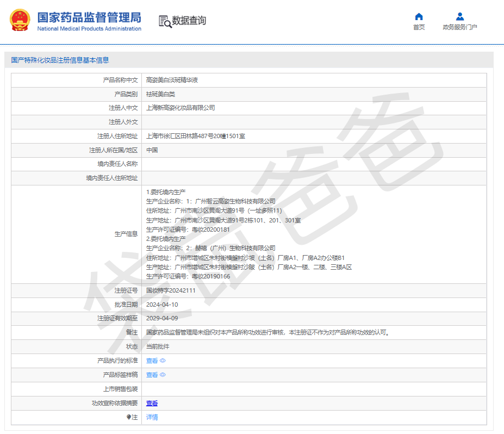Click the 国产特殊化妆品注册信息基本信息 section header
The height and width of the screenshot is (434, 504).
(x=60, y=60)
